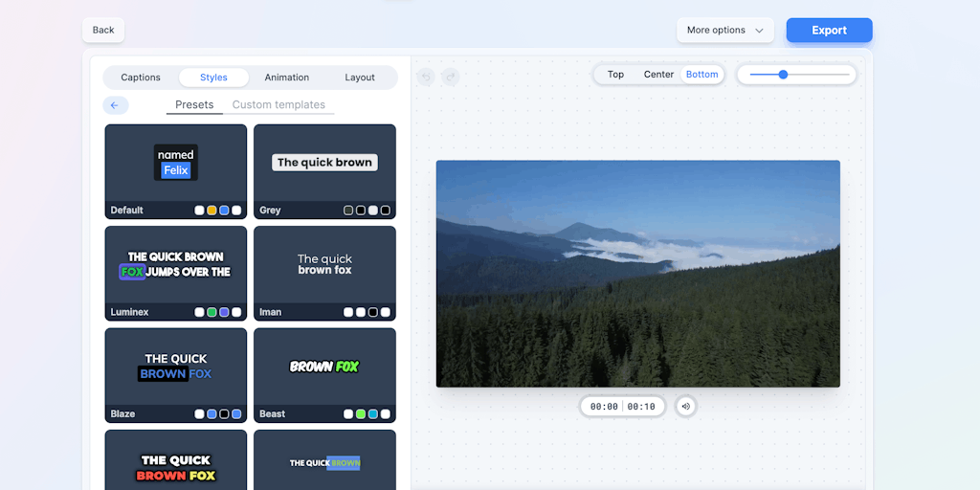This screenshot has height=490, width=980.
Task: Select the Presets tab
Action: [x=194, y=104]
